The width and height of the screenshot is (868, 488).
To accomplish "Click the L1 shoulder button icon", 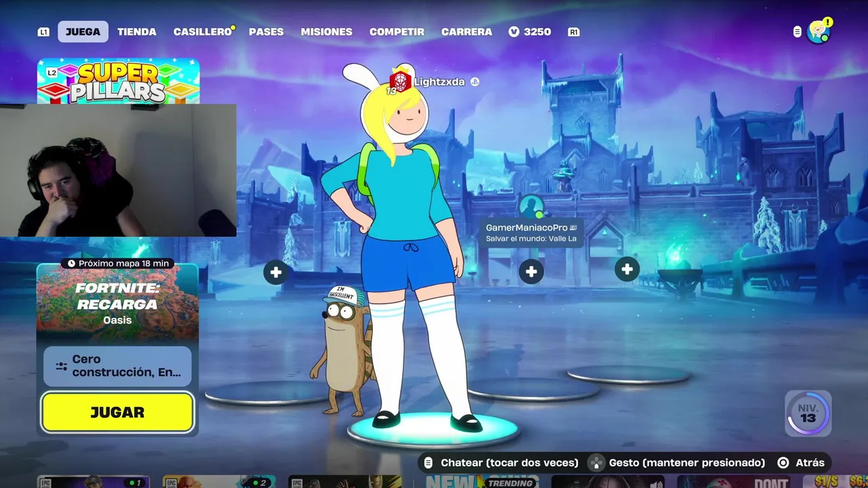I will [43, 32].
